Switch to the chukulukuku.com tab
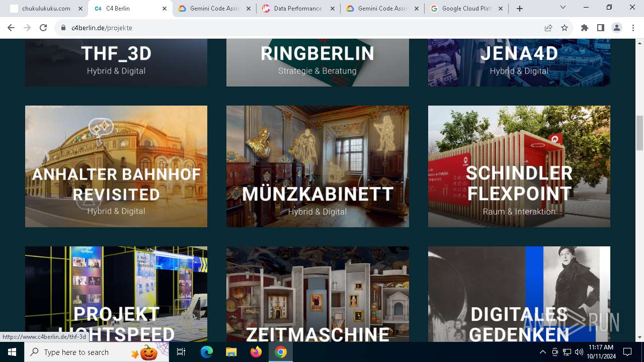 45,9
